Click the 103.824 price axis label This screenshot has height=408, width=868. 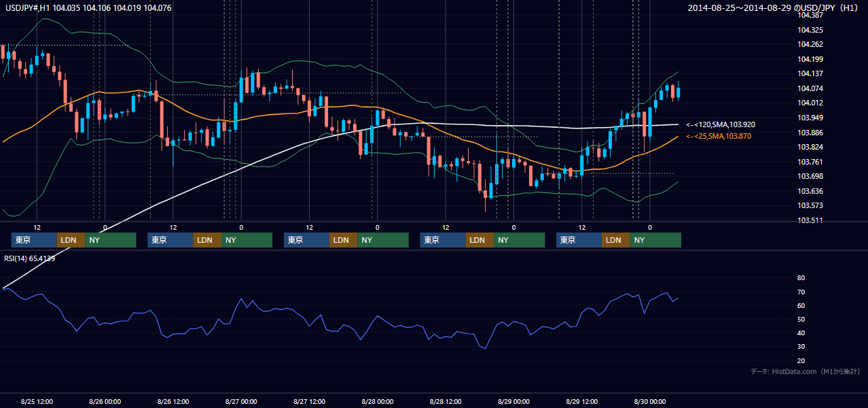tap(810, 147)
